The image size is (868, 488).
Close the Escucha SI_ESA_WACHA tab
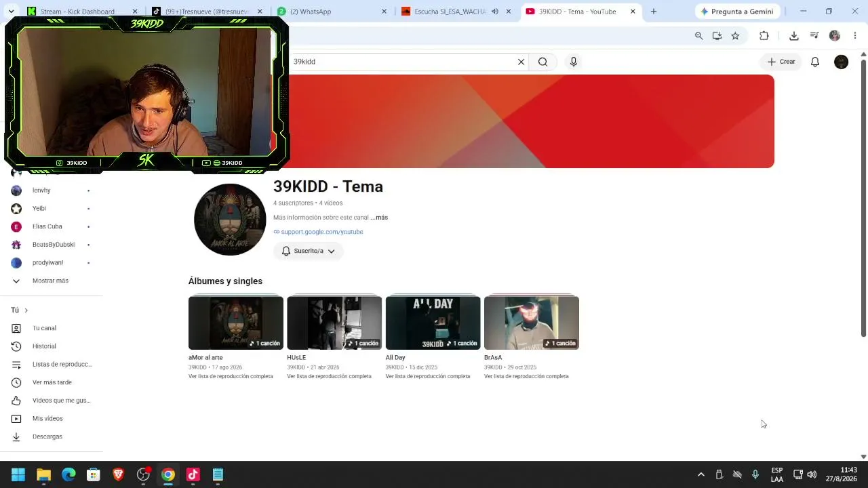coord(509,12)
